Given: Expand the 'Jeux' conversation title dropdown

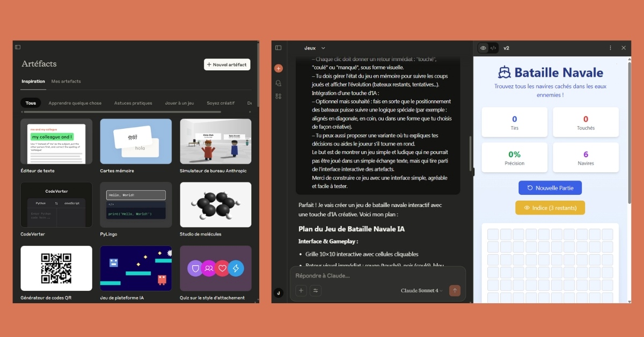Looking at the screenshot, I should (x=314, y=48).
